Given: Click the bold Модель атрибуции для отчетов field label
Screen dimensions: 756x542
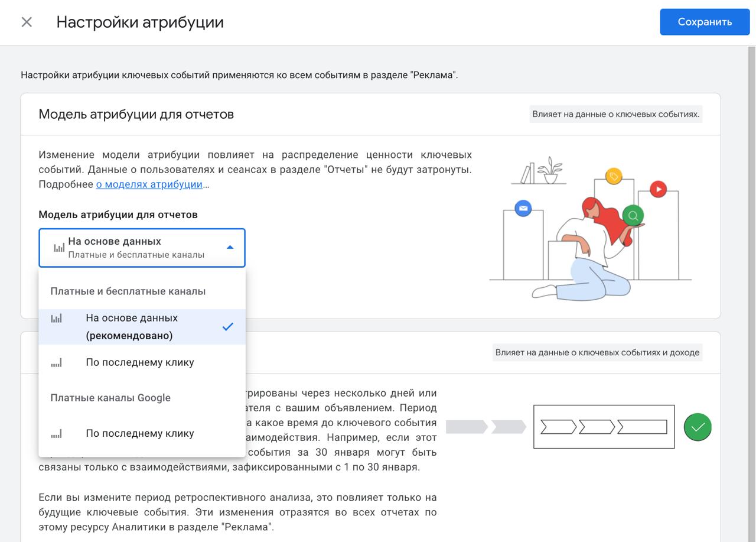Looking at the screenshot, I should click(x=118, y=215).
